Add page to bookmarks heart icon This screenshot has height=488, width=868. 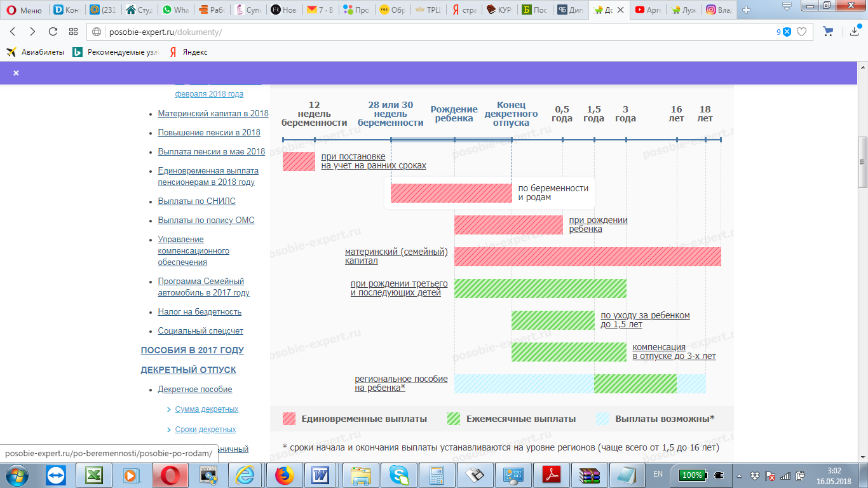[802, 32]
